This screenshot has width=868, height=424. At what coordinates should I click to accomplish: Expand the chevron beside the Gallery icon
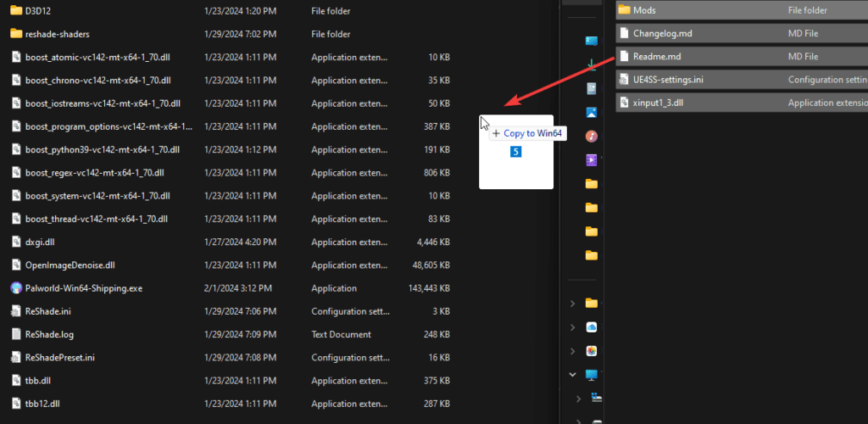coord(573,350)
